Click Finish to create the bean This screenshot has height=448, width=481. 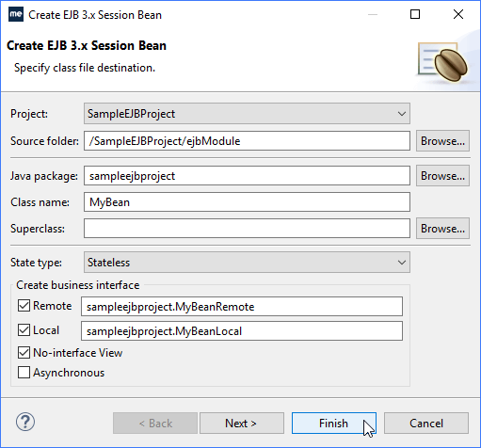(x=334, y=424)
